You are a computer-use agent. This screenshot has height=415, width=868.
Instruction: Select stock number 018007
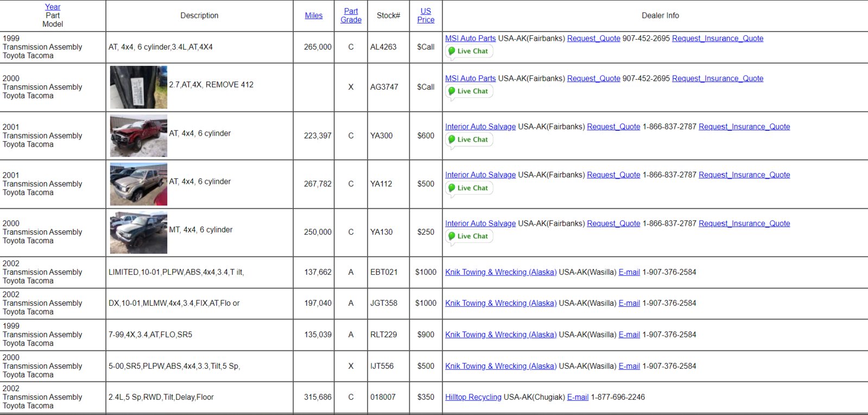coord(383,398)
